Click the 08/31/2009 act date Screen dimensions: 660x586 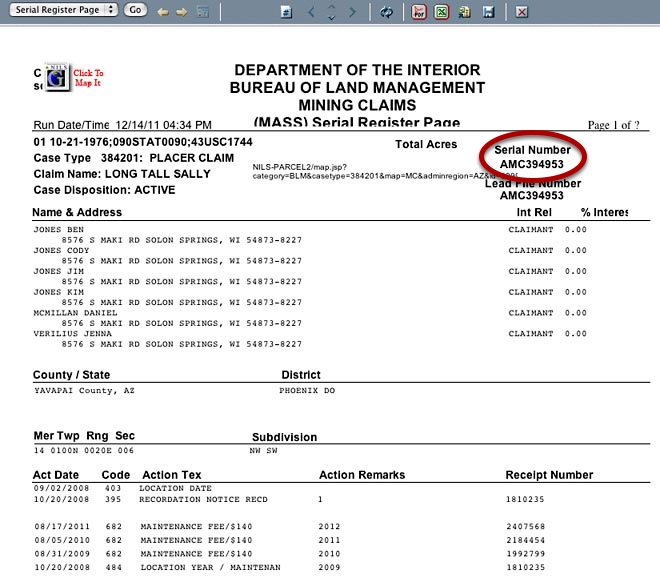62,554
